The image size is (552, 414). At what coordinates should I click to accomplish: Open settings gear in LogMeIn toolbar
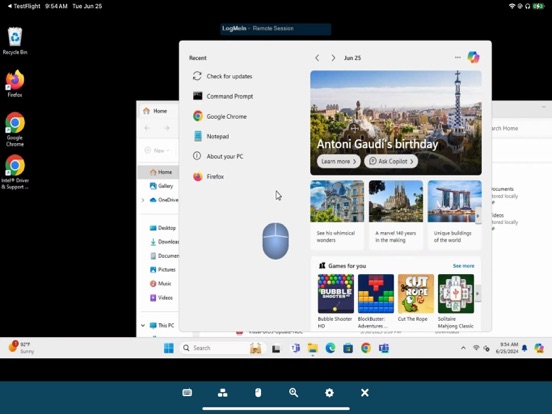click(329, 393)
